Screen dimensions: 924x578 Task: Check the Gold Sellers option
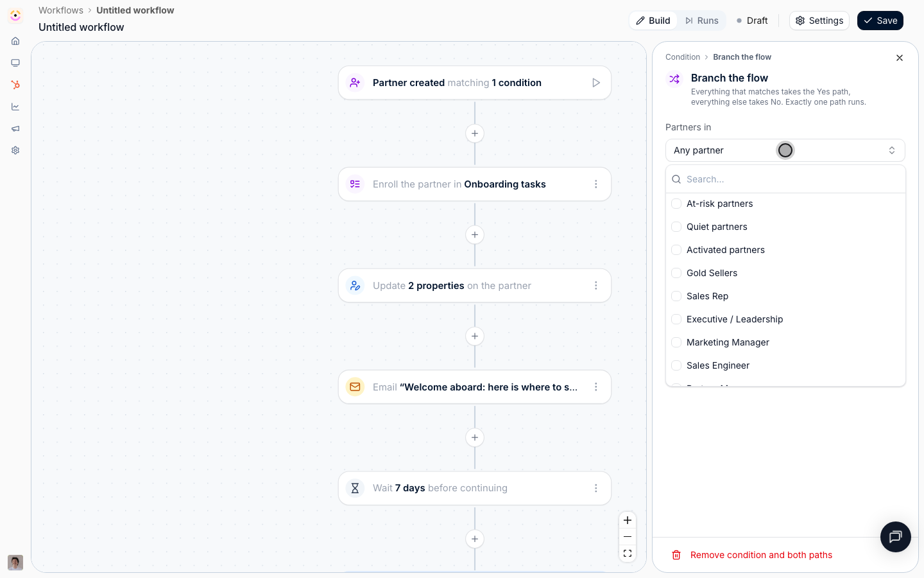coord(676,273)
